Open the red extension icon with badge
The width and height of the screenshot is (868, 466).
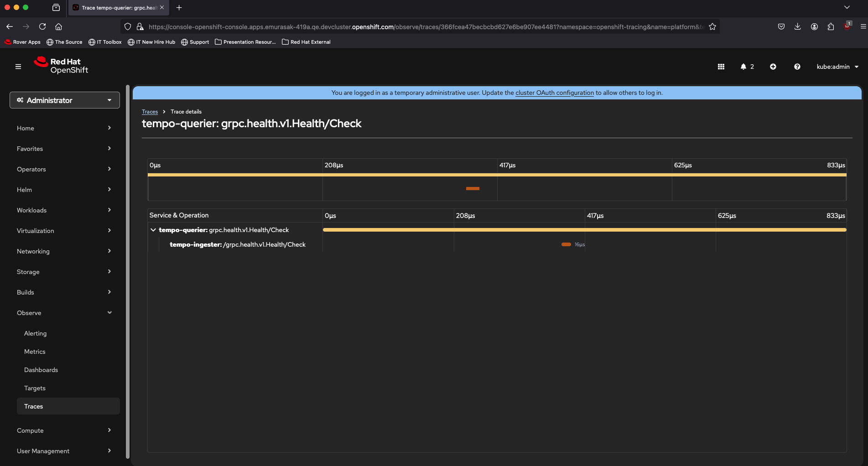pos(847,26)
